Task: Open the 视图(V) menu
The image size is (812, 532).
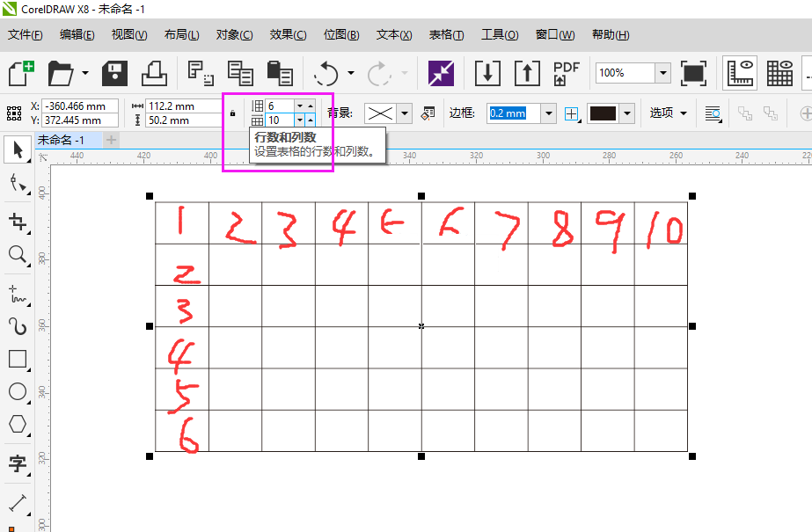Action: click(x=129, y=34)
